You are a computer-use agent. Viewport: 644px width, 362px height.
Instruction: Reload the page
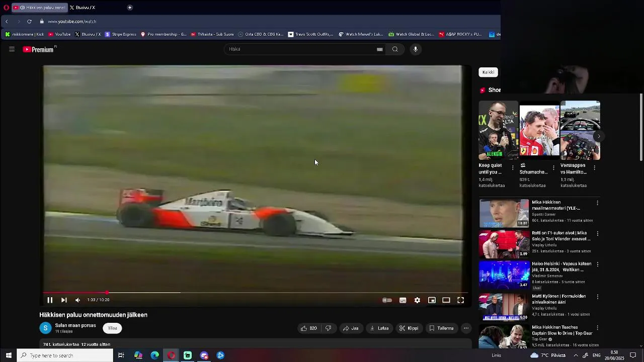(x=29, y=22)
